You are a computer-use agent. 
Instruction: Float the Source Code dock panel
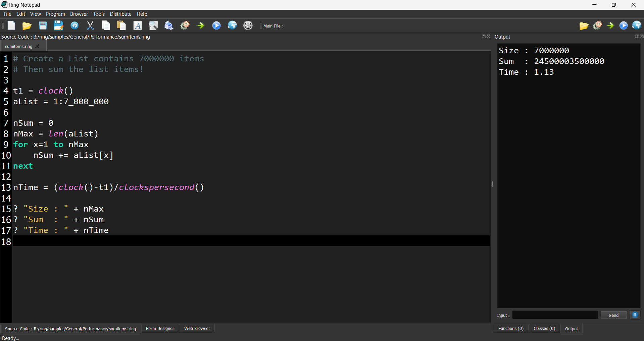[x=484, y=37]
